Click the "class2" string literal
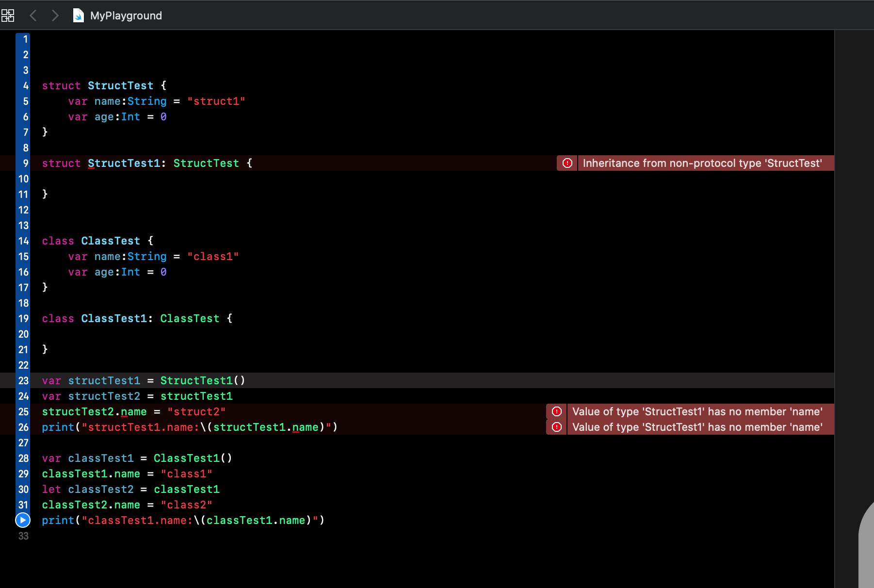The height and width of the screenshot is (588, 874). (x=187, y=505)
